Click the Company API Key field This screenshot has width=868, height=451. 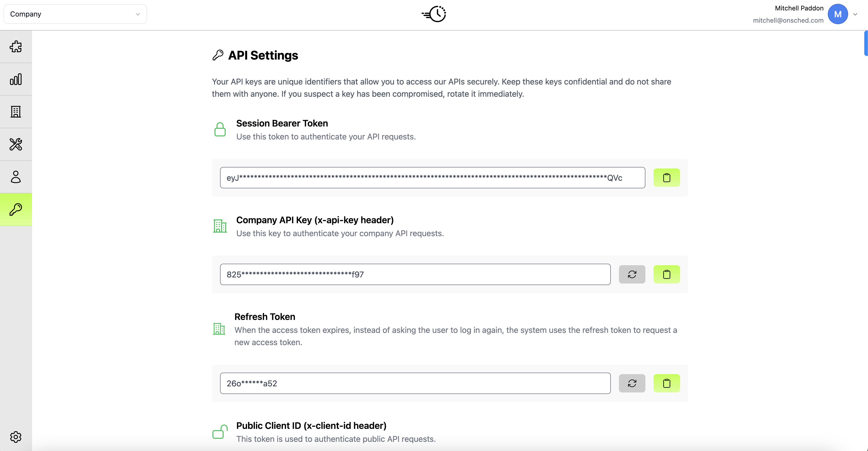click(415, 274)
